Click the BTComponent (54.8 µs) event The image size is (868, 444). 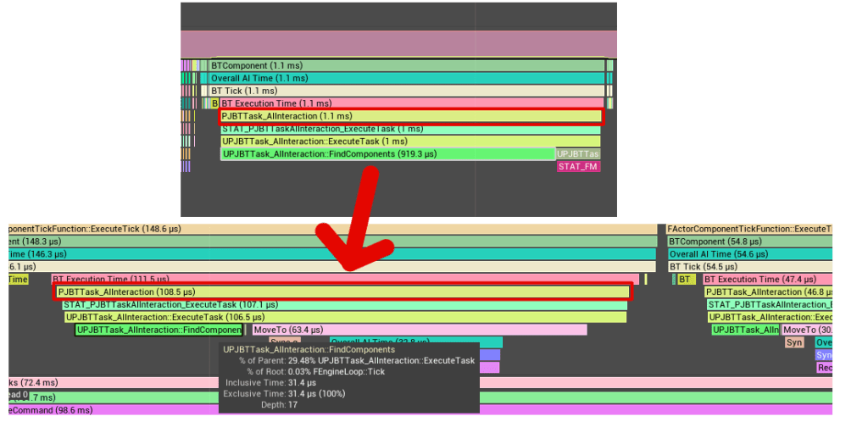click(749, 241)
